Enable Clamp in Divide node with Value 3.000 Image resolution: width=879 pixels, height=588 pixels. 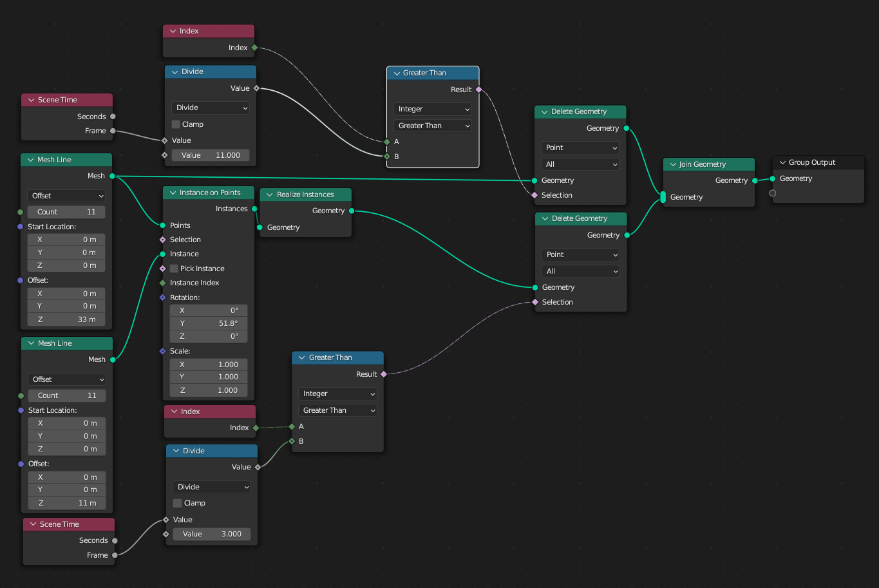(177, 503)
